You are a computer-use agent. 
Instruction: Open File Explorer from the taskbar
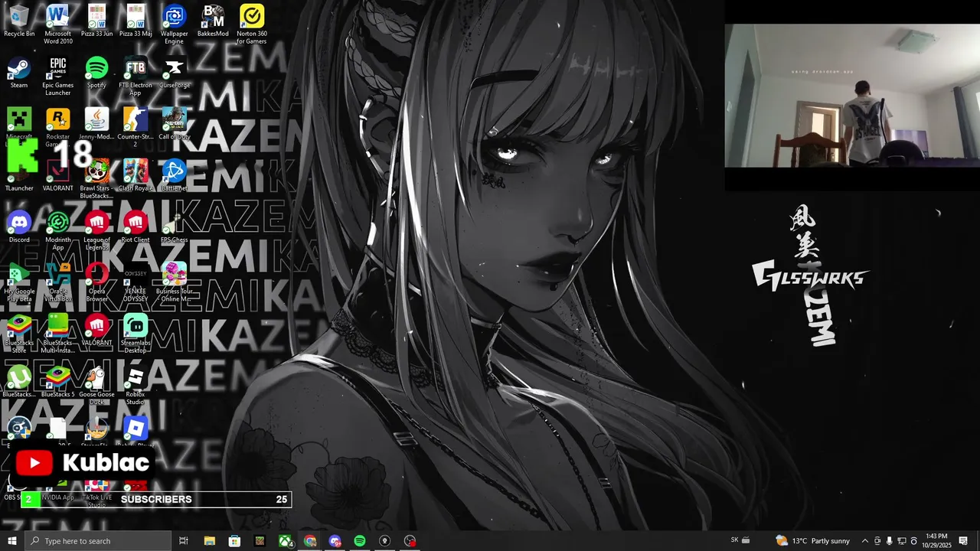click(x=209, y=541)
